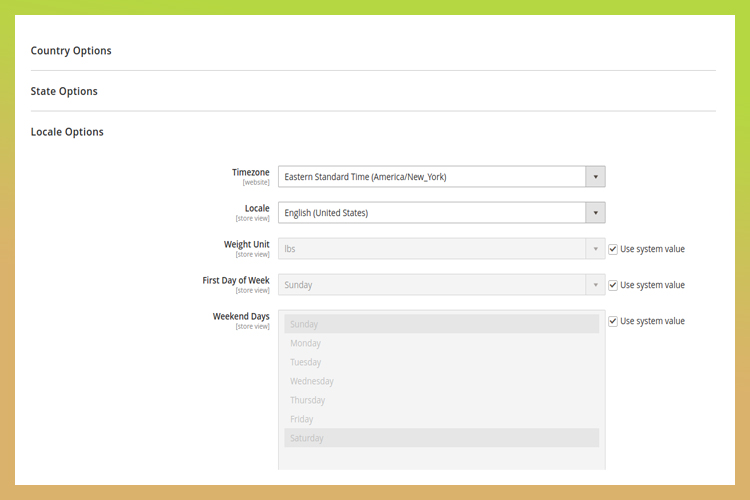Click the Locale dropdown arrow

click(x=595, y=213)
